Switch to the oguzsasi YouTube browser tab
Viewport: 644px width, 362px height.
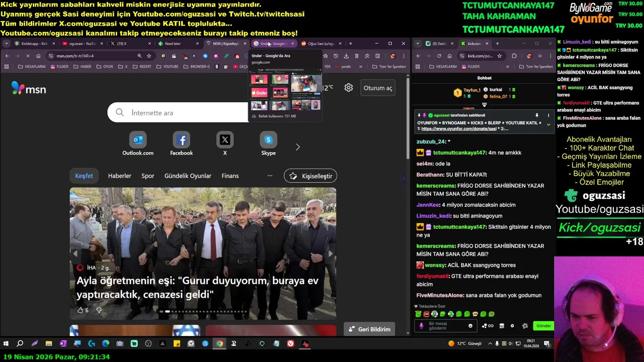pyautogui.click(x=82, y=44)
